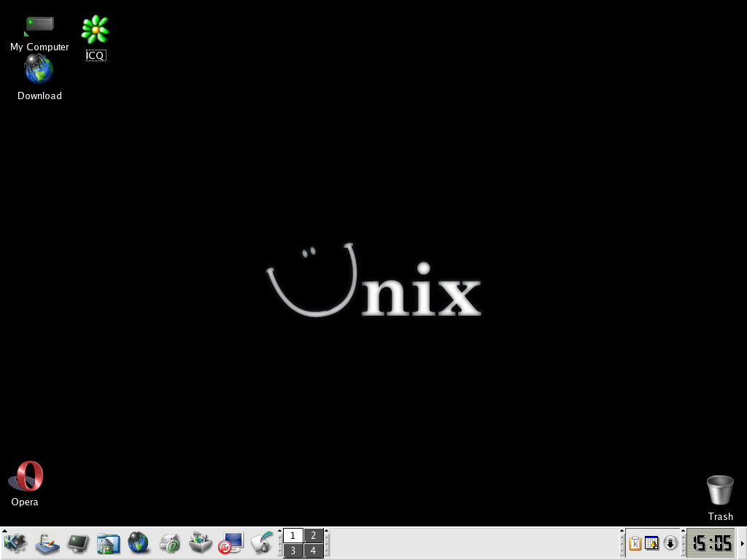This screenshot has width=747, height=560.
Task: Launch the quill and ink editor icon
Action: pyautogui.click(x=262, y=543)
